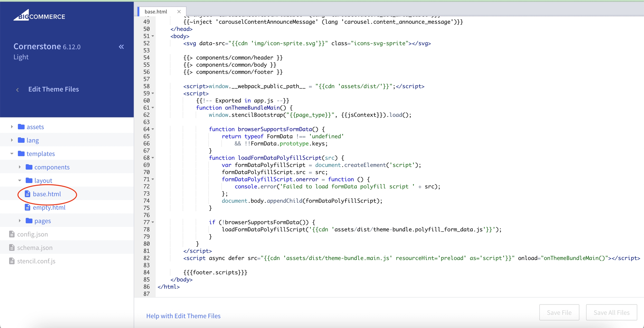Click the config.json file icon
This screenshot has height=328, width=644.
(12, 234)
